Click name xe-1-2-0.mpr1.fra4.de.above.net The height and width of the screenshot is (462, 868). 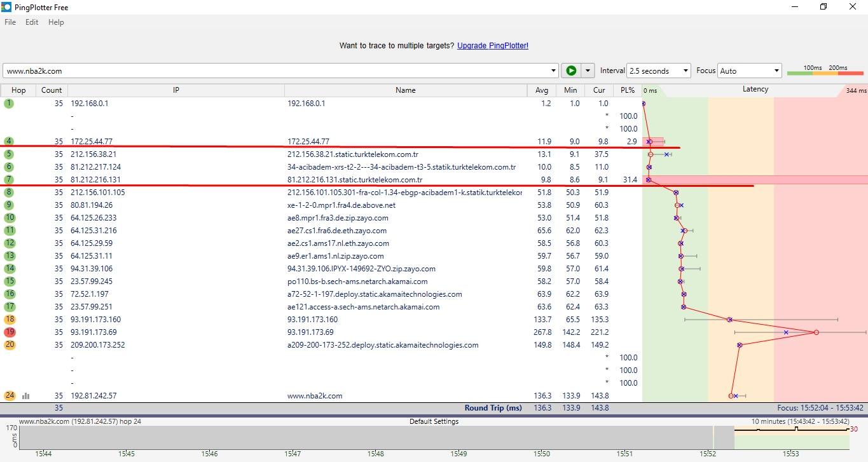coord(341,205)
